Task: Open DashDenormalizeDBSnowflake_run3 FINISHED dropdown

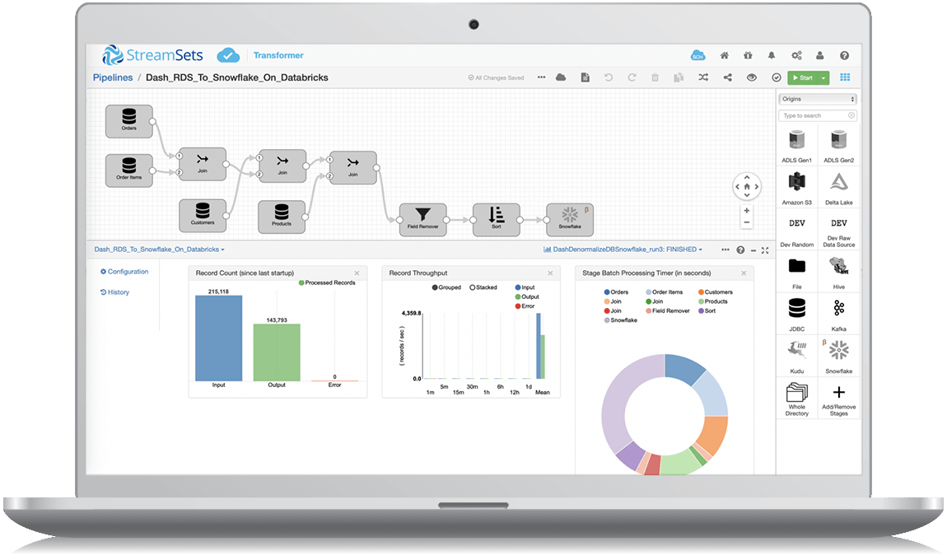Action: [623, 250]
